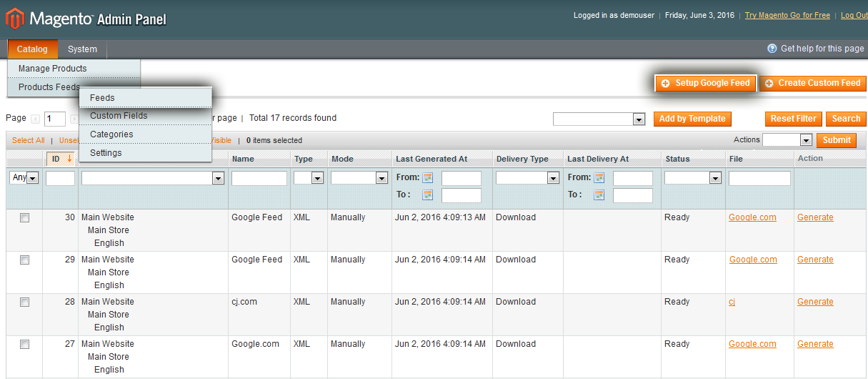Click the Setup Google Feed button

click(x=705, y=83)
